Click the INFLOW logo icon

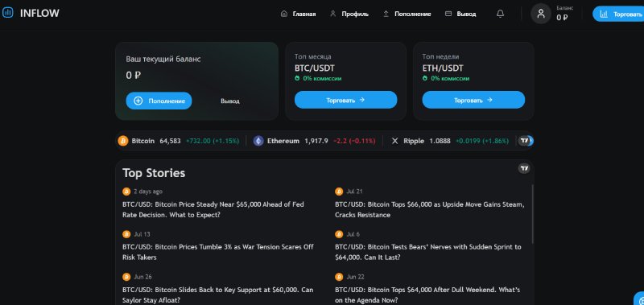pos(7,13)
